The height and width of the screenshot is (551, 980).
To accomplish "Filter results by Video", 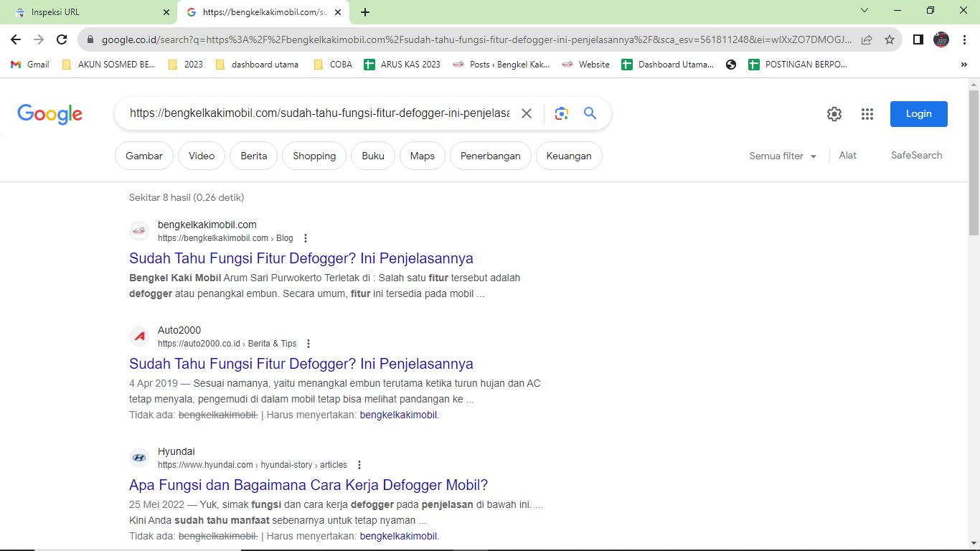I will pyautogui.click(x=202, y=156).
